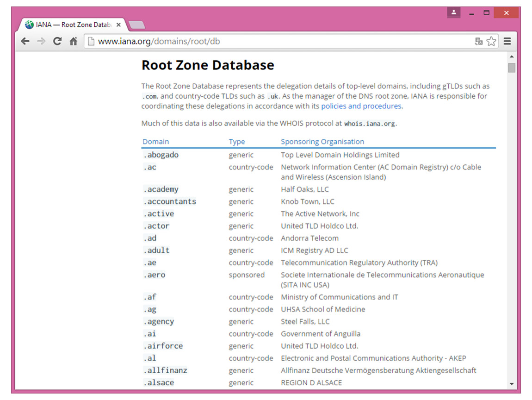Open the Chrome hamburger menu

click(507, 41)
